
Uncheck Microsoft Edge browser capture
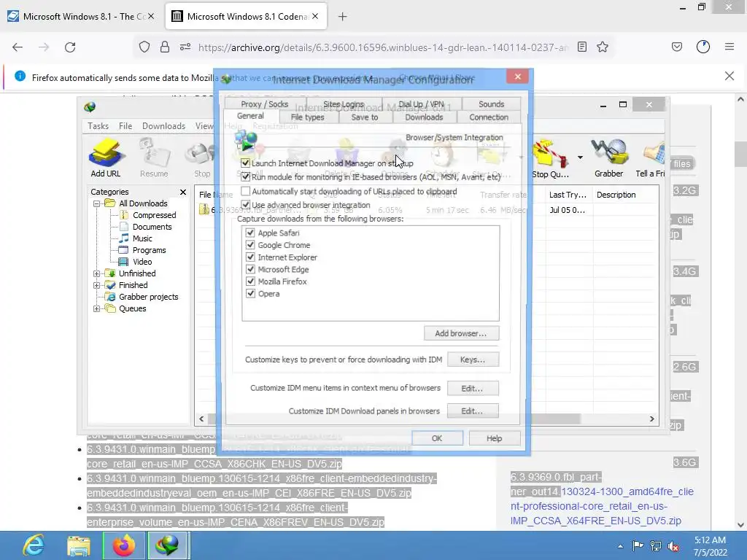tap(251, 269)
